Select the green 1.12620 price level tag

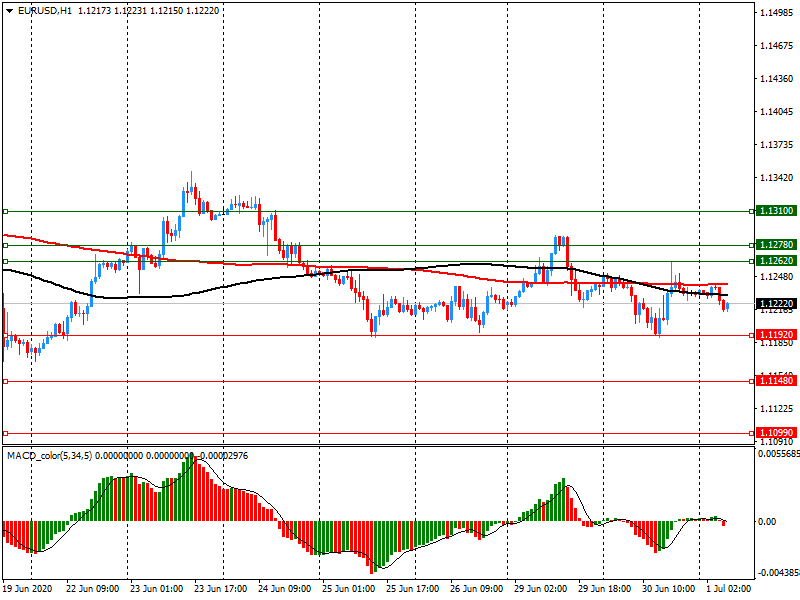pos(777,261)
